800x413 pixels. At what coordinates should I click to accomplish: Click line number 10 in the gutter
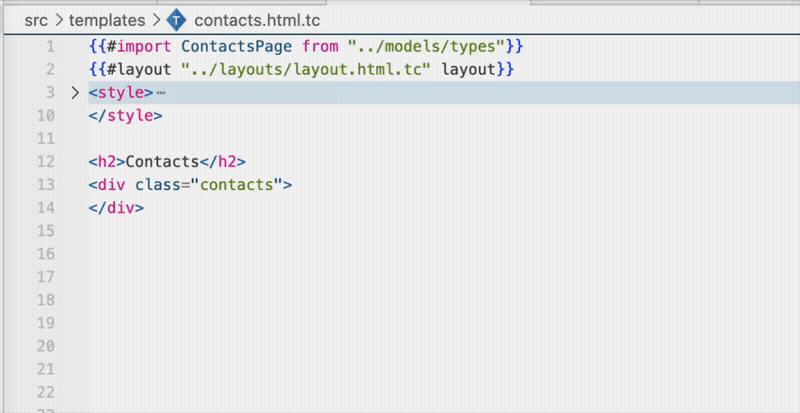[x=45, y=116]
